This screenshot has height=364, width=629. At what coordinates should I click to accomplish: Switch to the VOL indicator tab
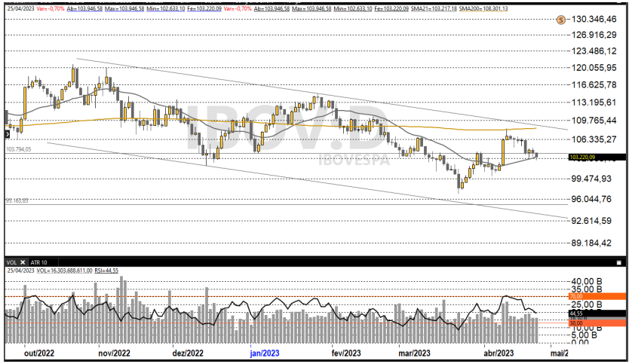click(x=12, y=262)
